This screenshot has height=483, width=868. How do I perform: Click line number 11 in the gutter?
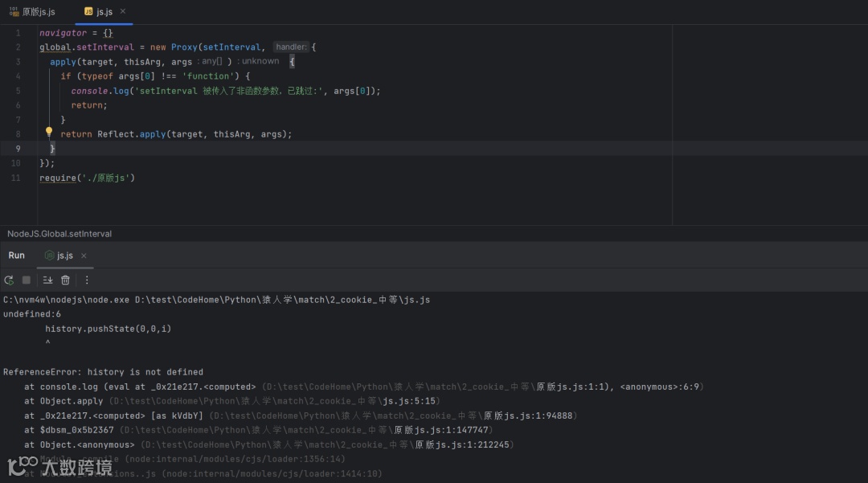pyautogui.click(x=15, y=178)
